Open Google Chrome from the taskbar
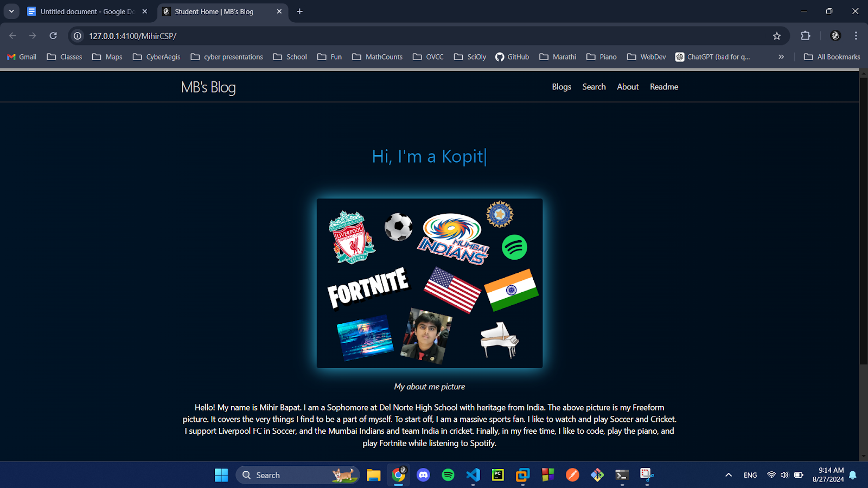The height and width of the screenshot is (488, 868). (x=399, y=475)
